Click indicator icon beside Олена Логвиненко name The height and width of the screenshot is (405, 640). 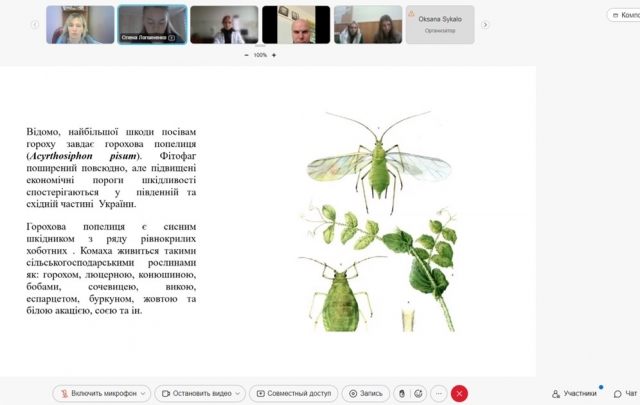pyautogui.click(x=171, y=38)
